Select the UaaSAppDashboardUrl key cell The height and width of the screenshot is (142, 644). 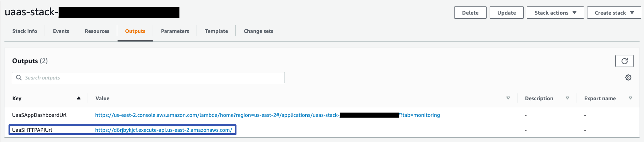[39, 115]
